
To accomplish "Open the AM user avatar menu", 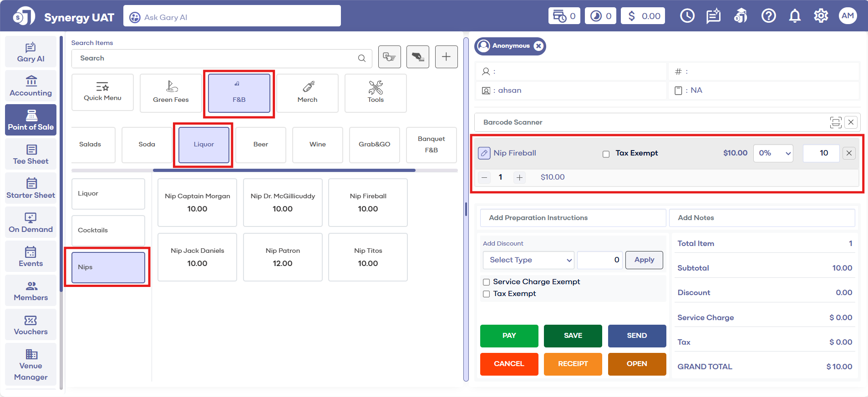I will click(848, 16).
